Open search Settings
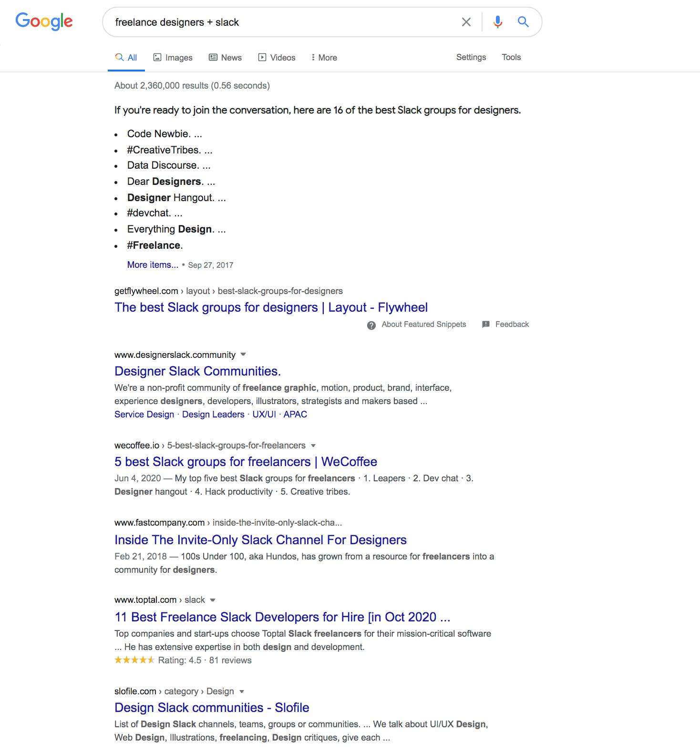 (x=471, y=57)
